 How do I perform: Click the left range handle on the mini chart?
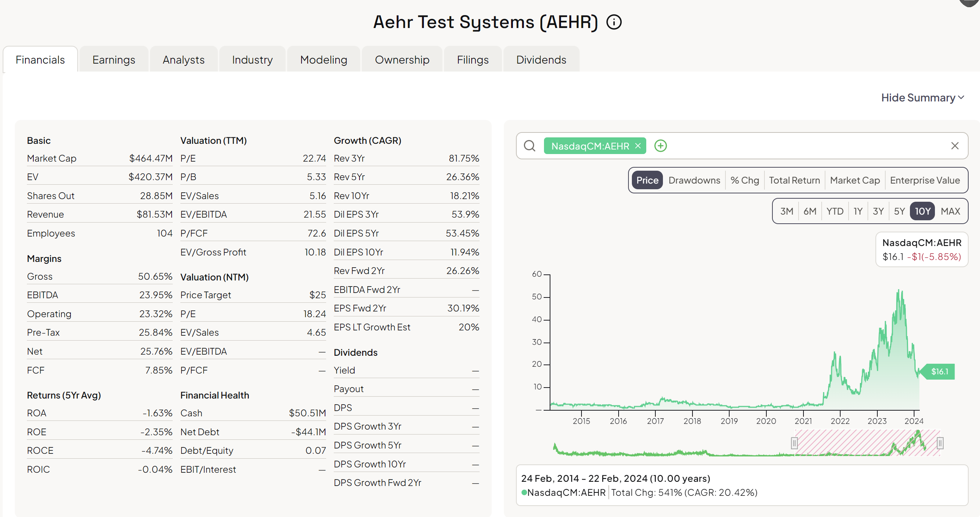tap(794, 443)
